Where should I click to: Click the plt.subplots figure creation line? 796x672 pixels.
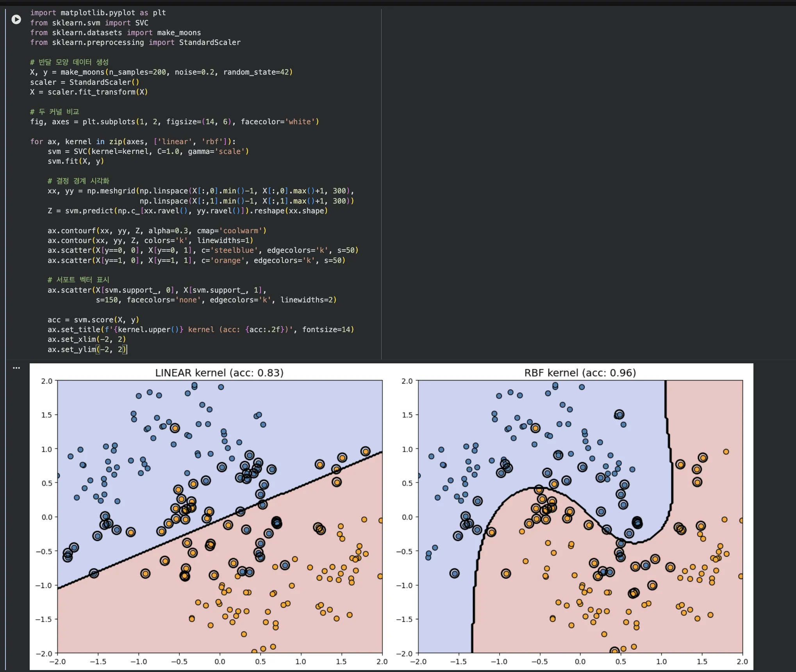tap(174, 122)
